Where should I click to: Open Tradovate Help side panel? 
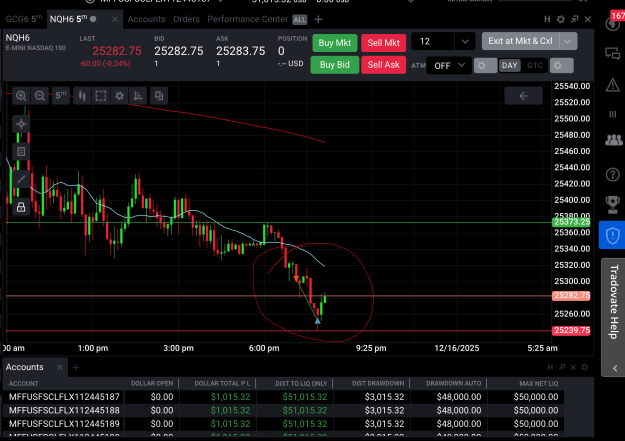pyautogui.click(x=613, y=302)
